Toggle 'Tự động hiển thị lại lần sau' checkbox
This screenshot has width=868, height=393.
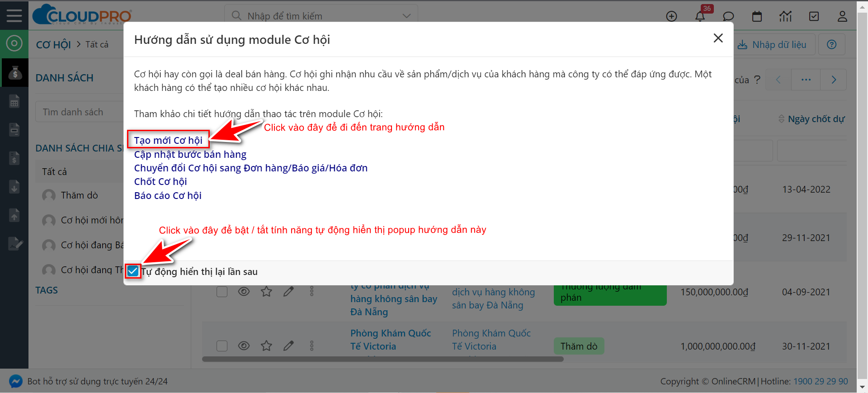(x=133, y=271)
